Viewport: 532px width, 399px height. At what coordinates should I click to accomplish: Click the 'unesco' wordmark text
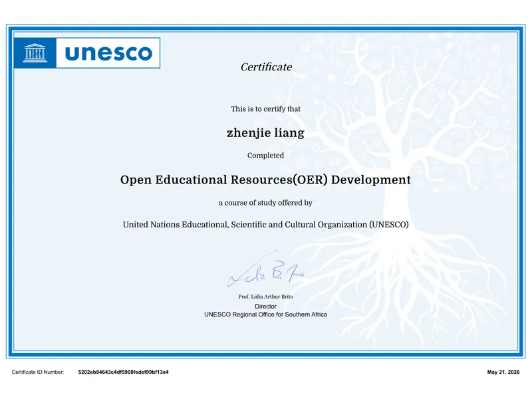tap(108, 53)
